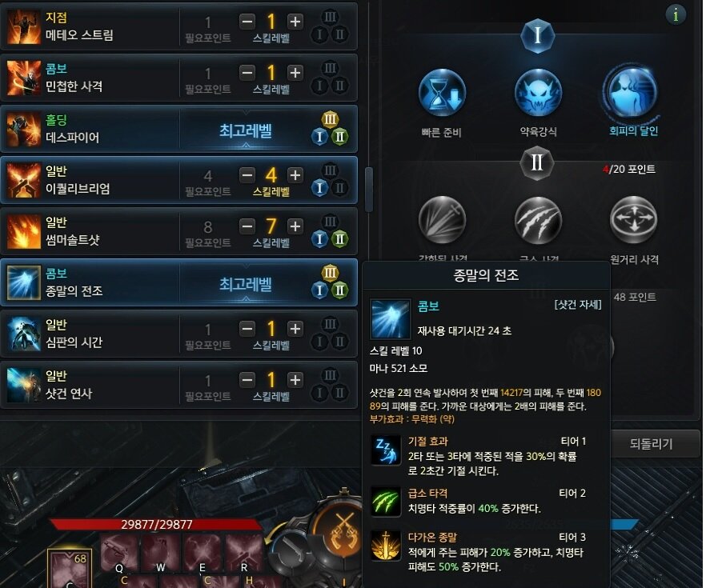Toggle tier I tripod badge on 이퀄리브리엄
Image resolution: width=710 pixels, height=588 pixels.
(319, 188)
